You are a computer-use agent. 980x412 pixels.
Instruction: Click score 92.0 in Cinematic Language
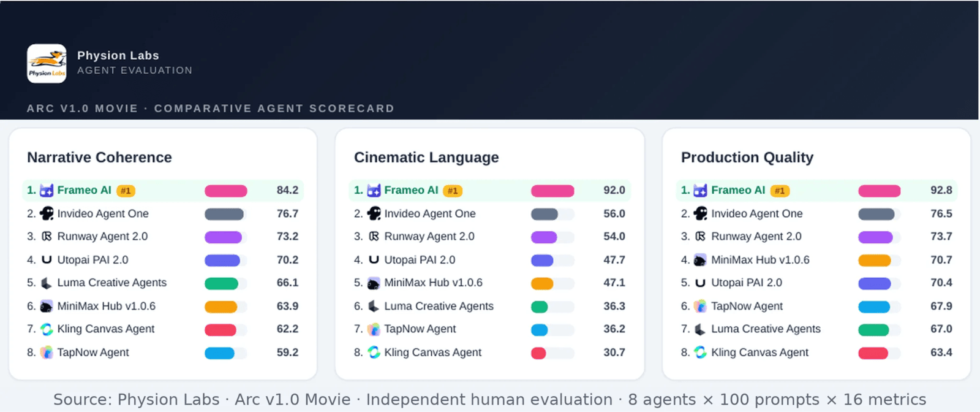614,191
